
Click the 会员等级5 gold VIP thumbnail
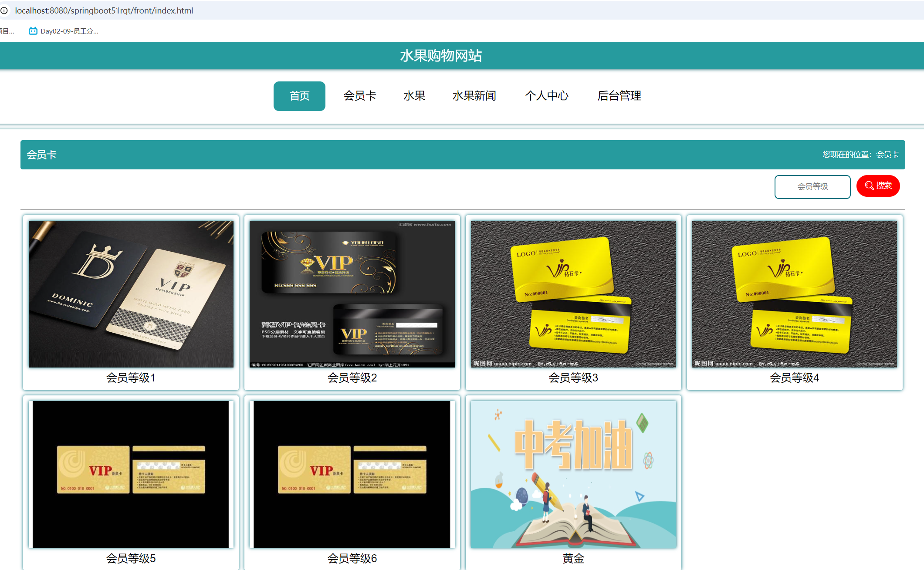pos(131,474)
